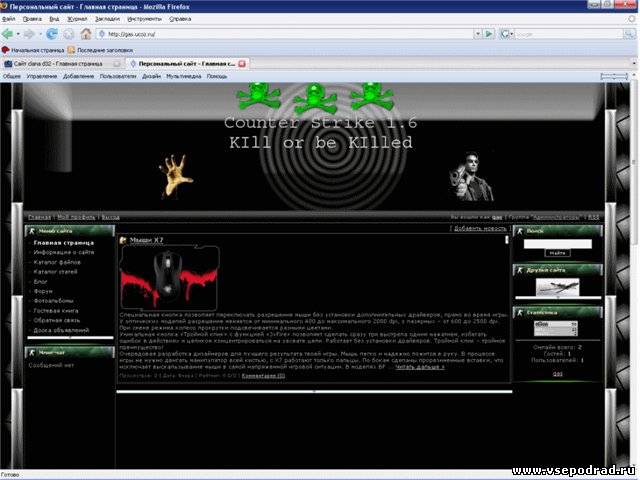Open the Помощь admin menu
The height and width of the screenshot is (480, 640).
(x=217, y=76)
